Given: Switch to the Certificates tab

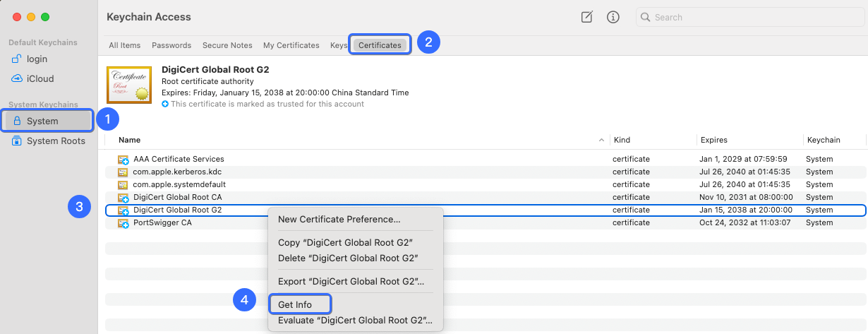Looking at the screenshot, I should click(x=380, y=45).
